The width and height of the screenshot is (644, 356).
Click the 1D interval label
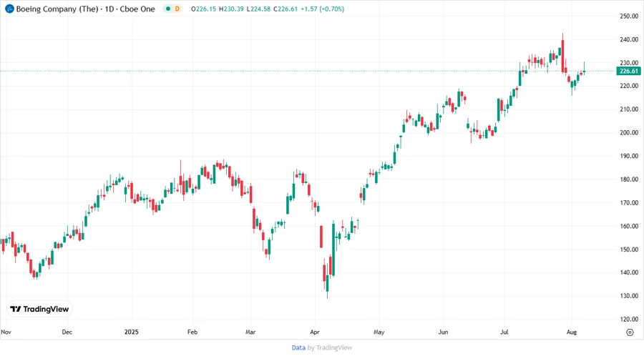(109, 9)
